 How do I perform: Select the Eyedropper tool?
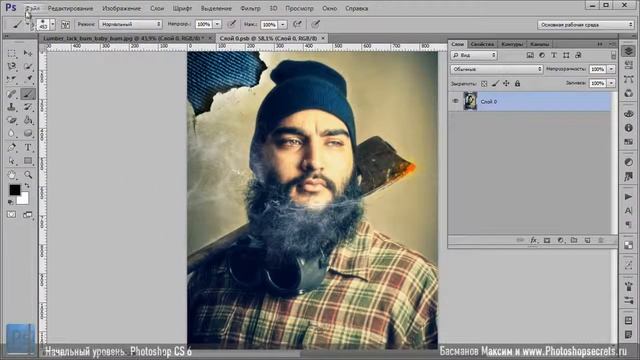point(28,79)
